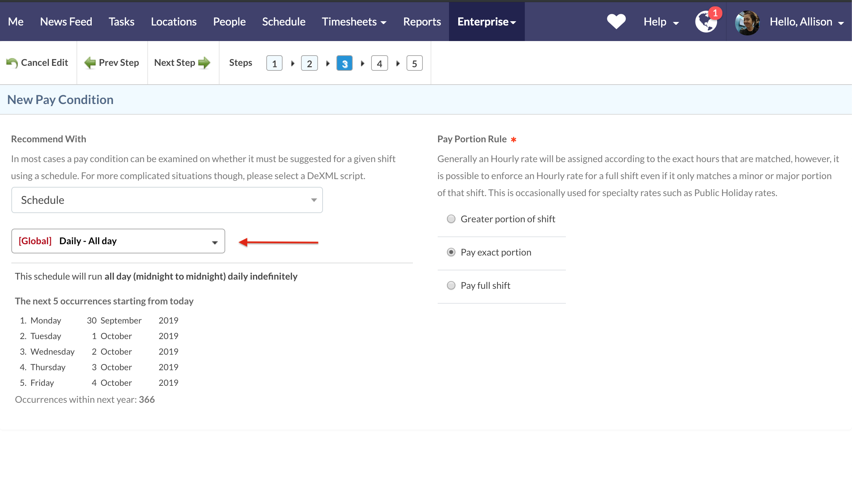Click the green Next Step arrow icon
The image size is (852, 504).
pyautogui.click(x=204, y=63)
